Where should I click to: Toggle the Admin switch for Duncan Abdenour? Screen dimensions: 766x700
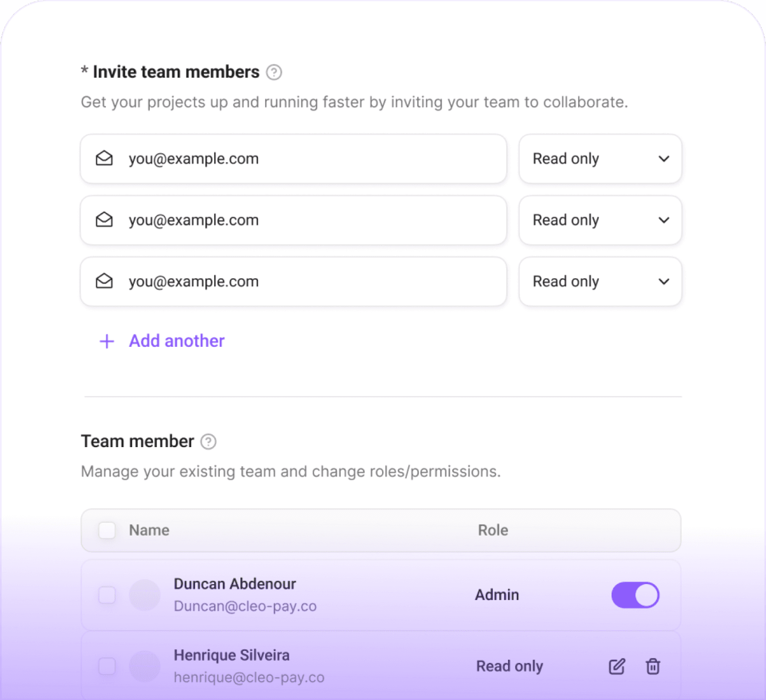click(635, 595)
